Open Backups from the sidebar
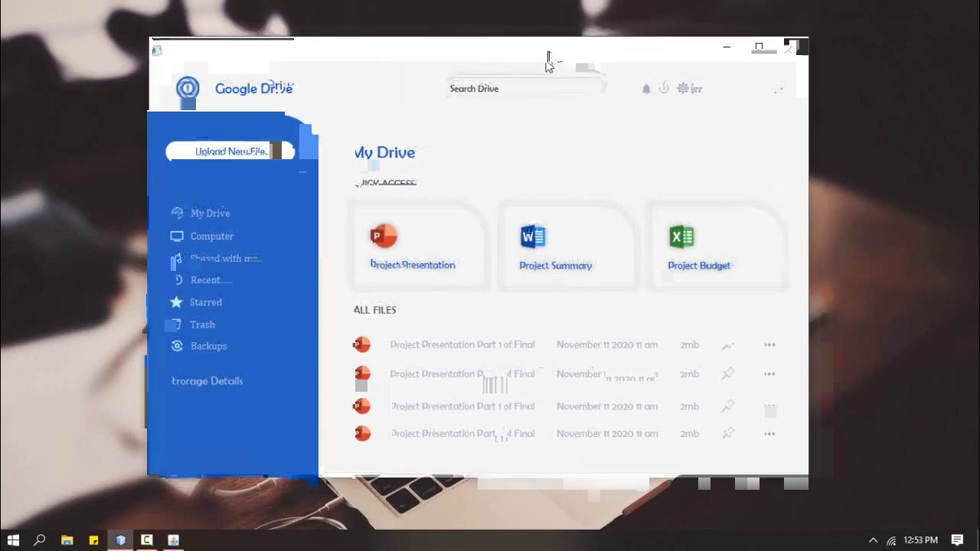This screenshot has width=980, height=551. (208, 346)
